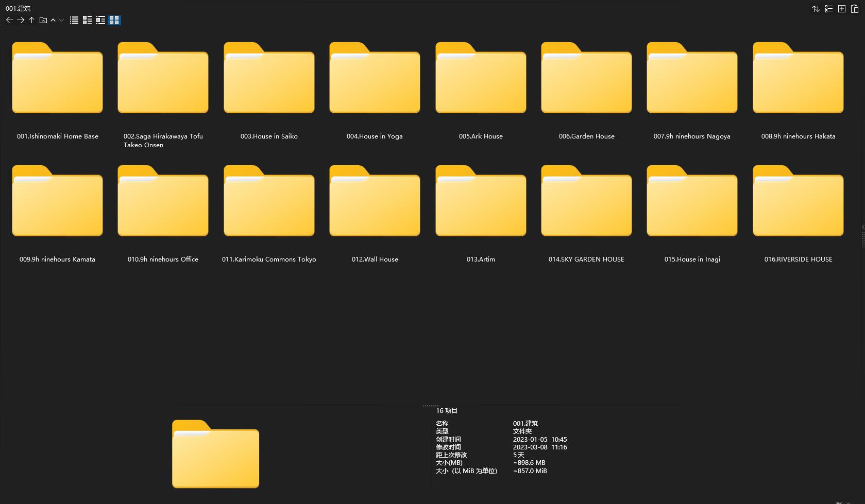865x504 pixels.
Task: Switch to the two-column details view
Action: pos(88,20)
